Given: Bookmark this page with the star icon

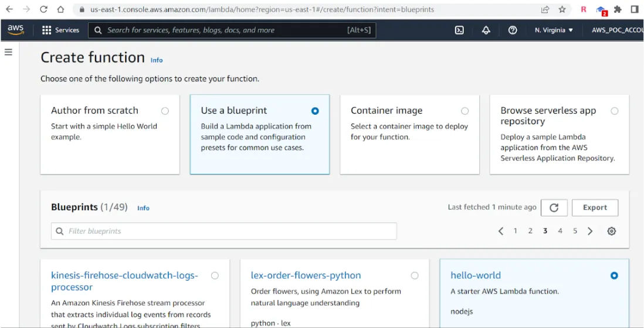Looking at the screenshot, I should tap(562, 9).
